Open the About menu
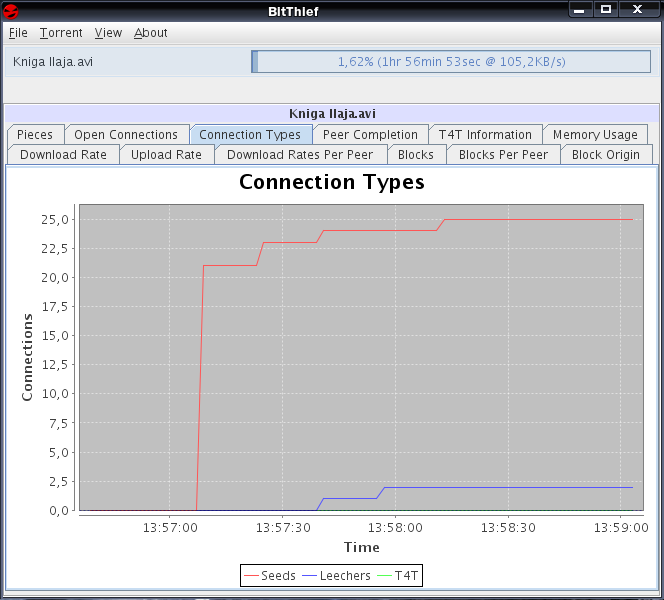This screenshot has width=664, height=600. coord(150,33)
